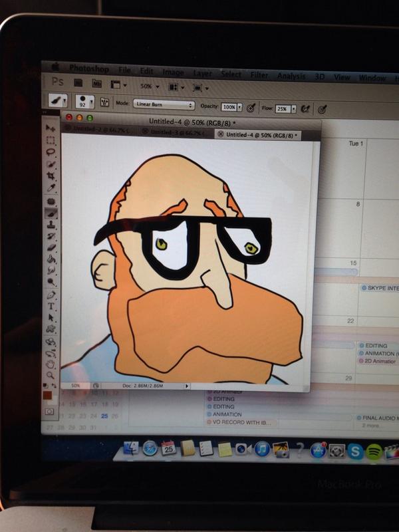This screenshot has height=532, width=399.
Task: Open the SKYPE INTE calendar event
Action: 380,288
